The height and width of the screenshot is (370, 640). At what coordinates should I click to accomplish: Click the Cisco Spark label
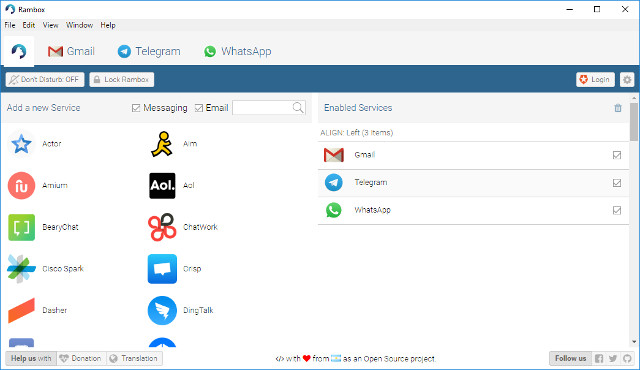(x=63, y=269)
